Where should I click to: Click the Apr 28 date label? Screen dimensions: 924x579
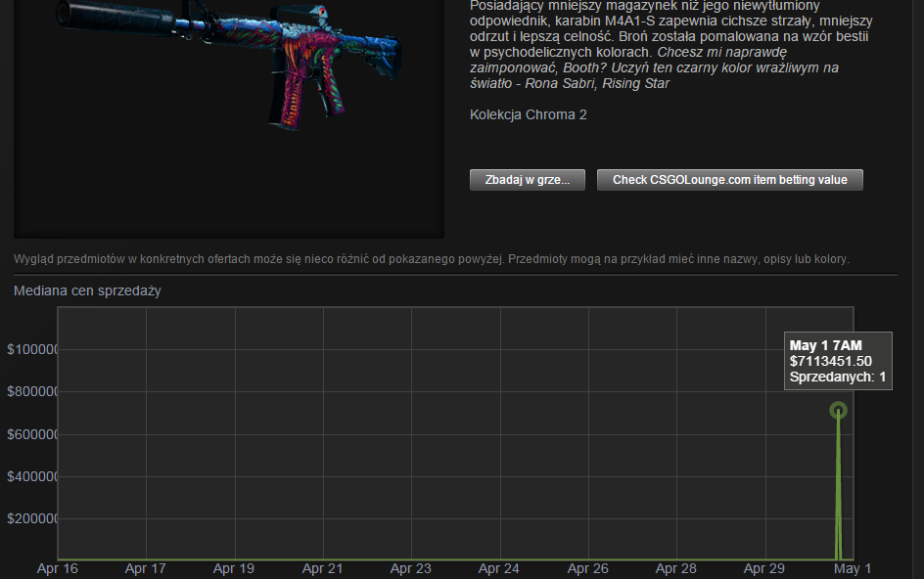click(x=676, y=569)
